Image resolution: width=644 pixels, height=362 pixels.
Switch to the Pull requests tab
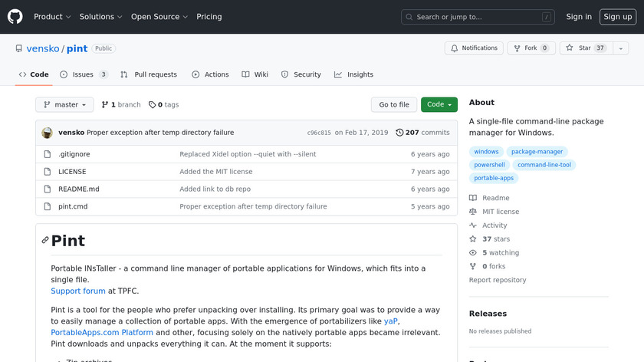click(149, 74)
